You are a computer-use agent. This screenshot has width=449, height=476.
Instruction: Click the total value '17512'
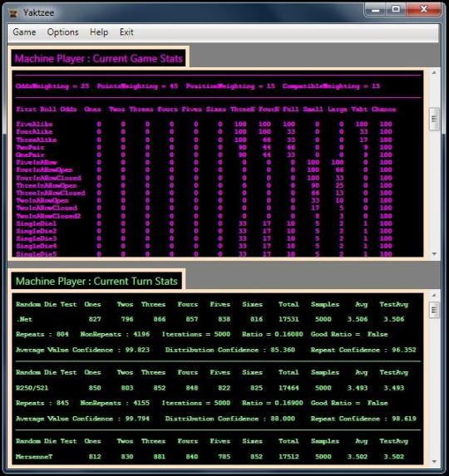(289, 457)
